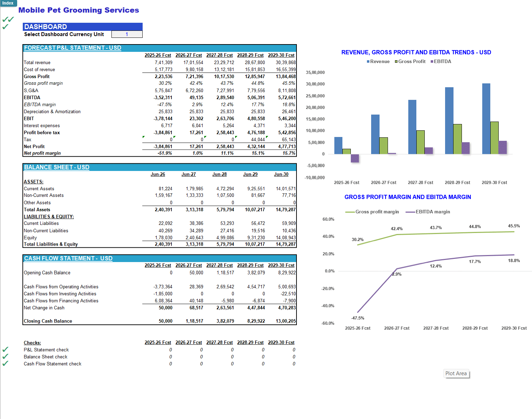Click Total Assets value 14,79,287
This screenshot has width=532, height=419.
pyautogui.click(x=286, y=210)
